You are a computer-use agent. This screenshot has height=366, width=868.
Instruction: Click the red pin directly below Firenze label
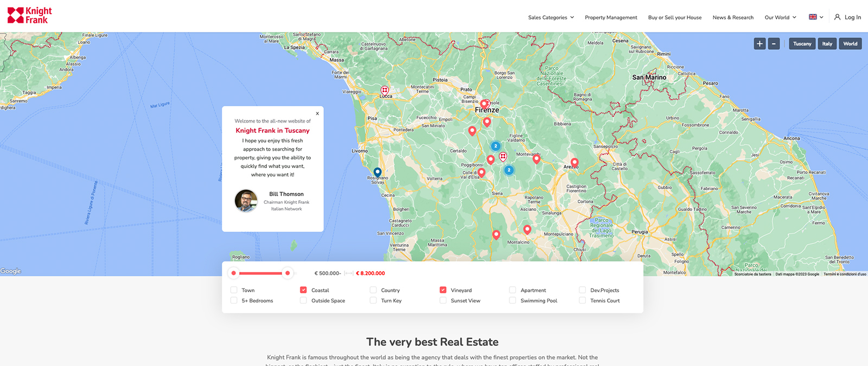point(487,122)
